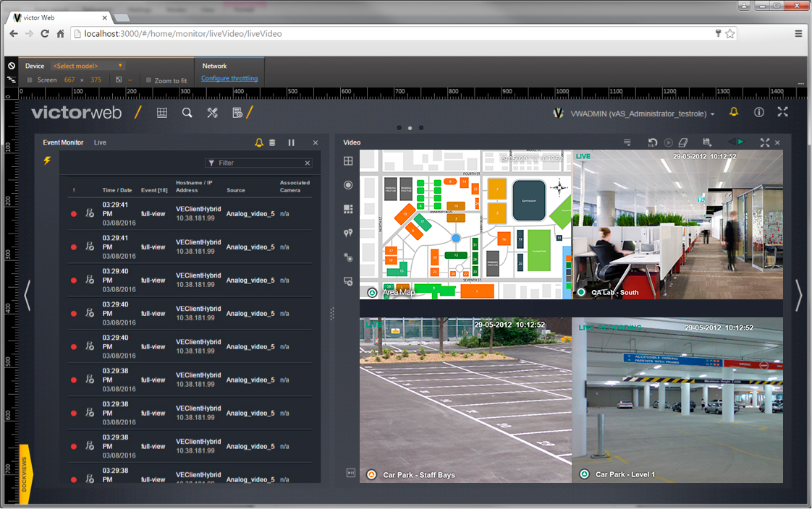Image resolution: width=812 pixels, height=509 pixels.
Task: Click the Configure throttling link
Action: (231, 78)
